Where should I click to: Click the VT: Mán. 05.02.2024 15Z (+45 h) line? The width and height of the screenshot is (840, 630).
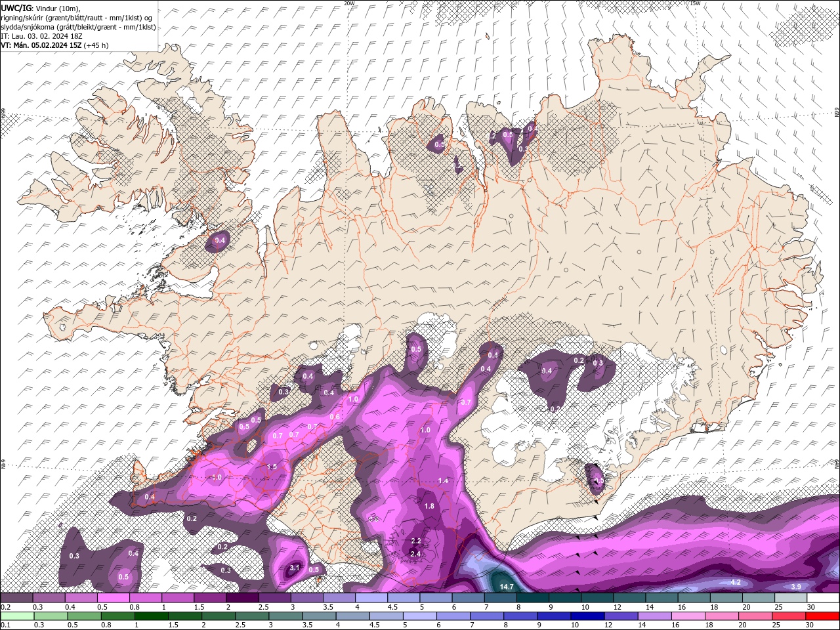click(x=54, y=45)
